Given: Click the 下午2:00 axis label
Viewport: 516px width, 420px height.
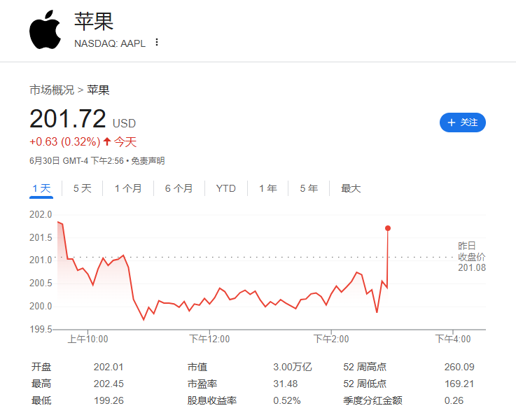Looking at the screenshot, I should [331, 339].
